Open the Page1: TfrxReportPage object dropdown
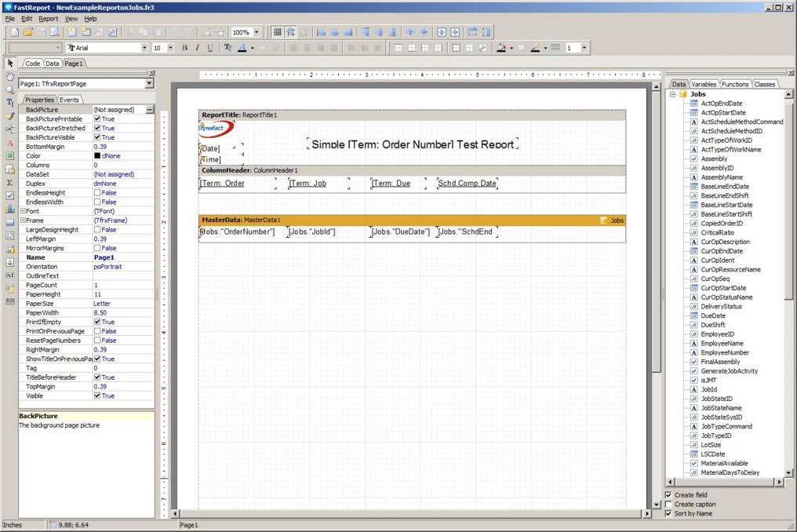Image resolution: width=797 pixels, height=532 pixels. coord(149,83)
